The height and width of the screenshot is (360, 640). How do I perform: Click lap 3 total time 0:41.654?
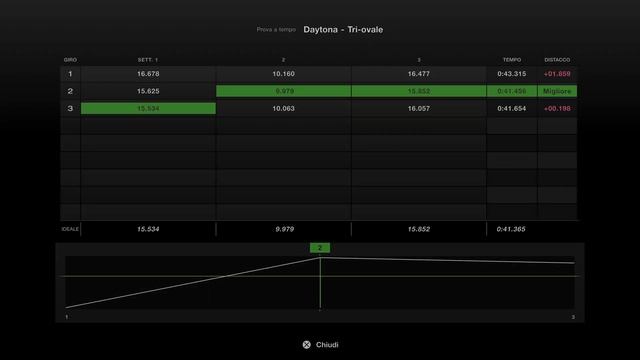pyautogui.click(x=511, y=109)
